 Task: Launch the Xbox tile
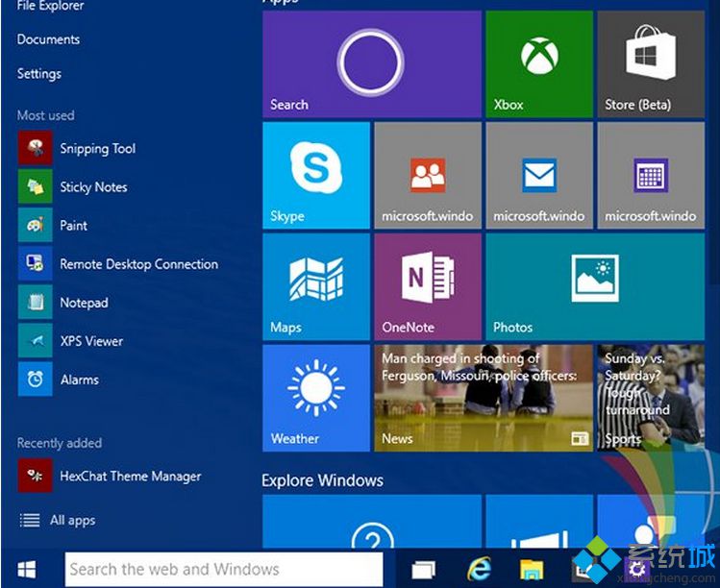pyautogui.click(x=539, y=64)
